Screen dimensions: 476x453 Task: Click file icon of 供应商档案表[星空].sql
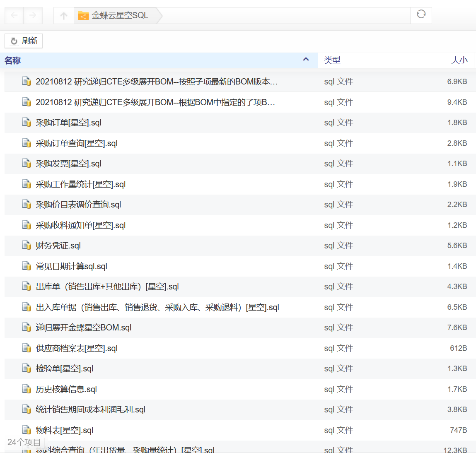(x=27, y=348)
